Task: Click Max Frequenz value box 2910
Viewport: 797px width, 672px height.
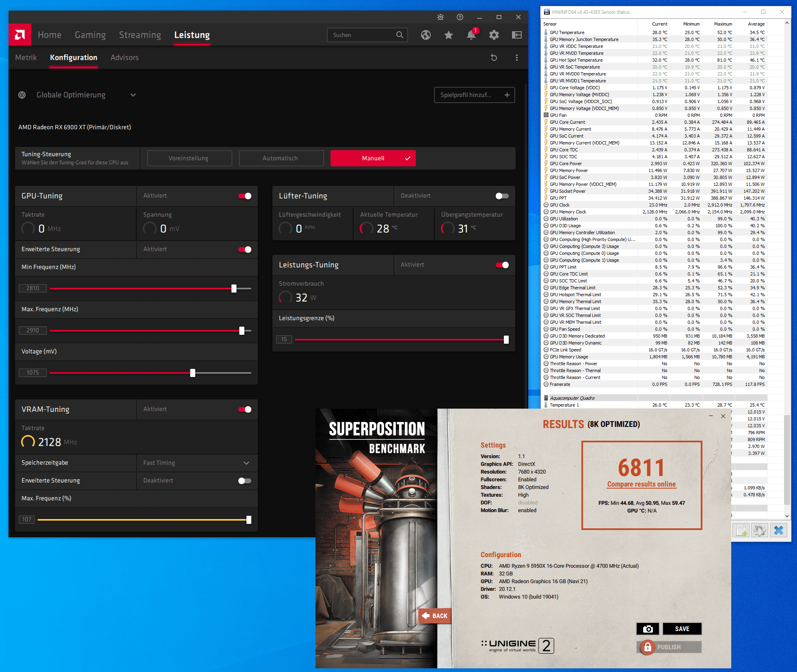Action: pyautogui.click(x=33, y=331)
